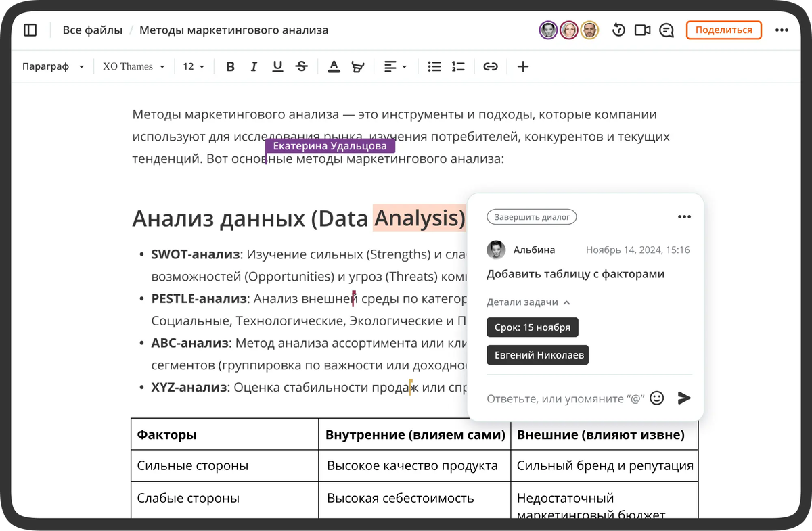Start a video call
The image size is (812, 531).
click(642, 30)
